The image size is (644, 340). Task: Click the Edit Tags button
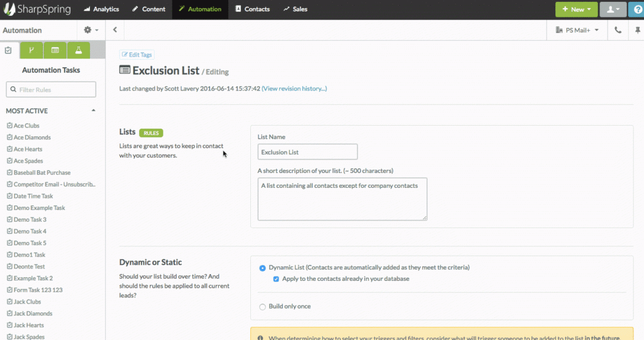tap(136, 55)
